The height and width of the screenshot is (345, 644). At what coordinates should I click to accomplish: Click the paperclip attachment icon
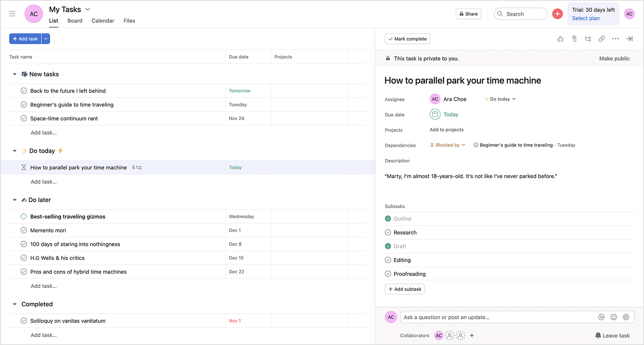pyautogui.click(x=574, y=39)
